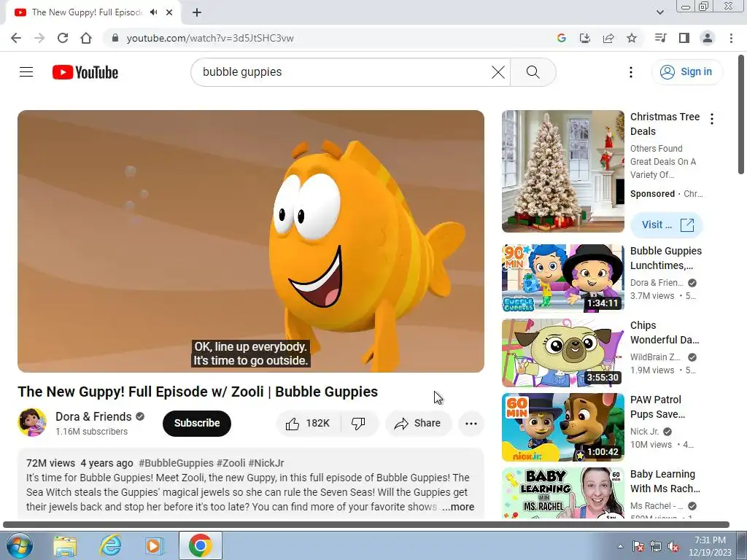Viewport: 747px width, 560px height.
Task: Click the PAW Patrol Pups Save title
Action: pyautogui.click(x=657, y=407)
